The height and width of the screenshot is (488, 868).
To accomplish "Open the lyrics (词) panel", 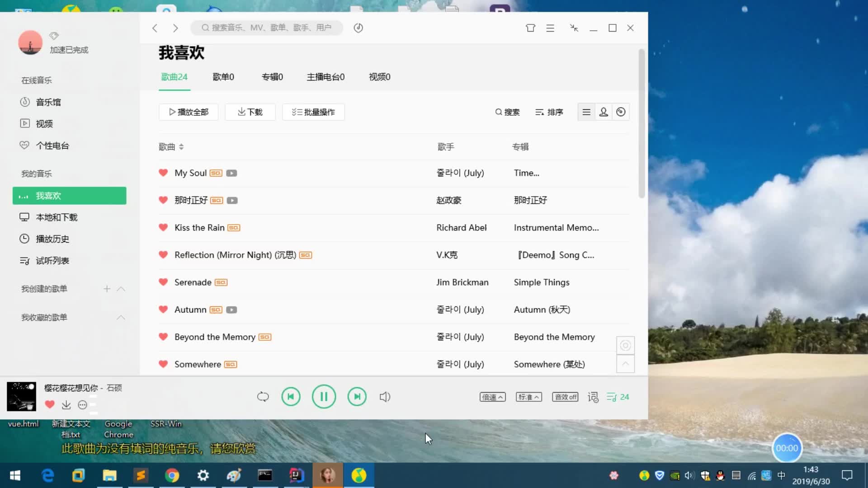I will pyautogui.click(x=592, y=397).
